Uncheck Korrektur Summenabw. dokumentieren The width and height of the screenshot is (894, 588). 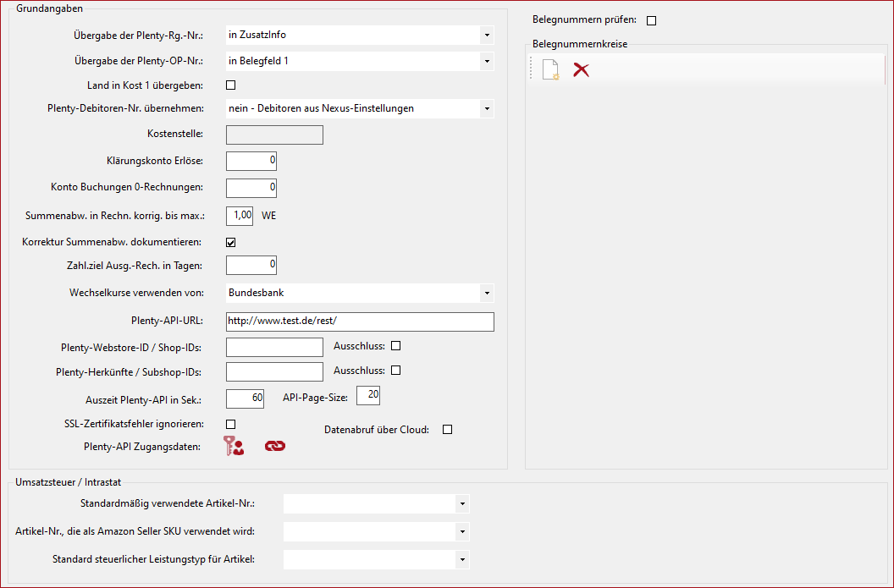tap(230, 242)
